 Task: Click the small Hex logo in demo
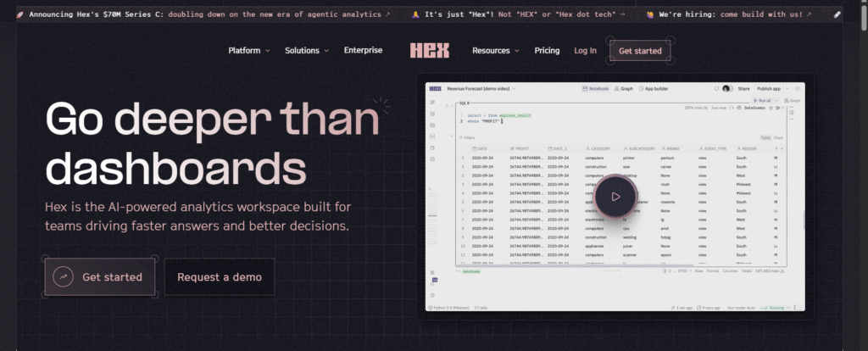pyautogui.click(x=435, y=88)
